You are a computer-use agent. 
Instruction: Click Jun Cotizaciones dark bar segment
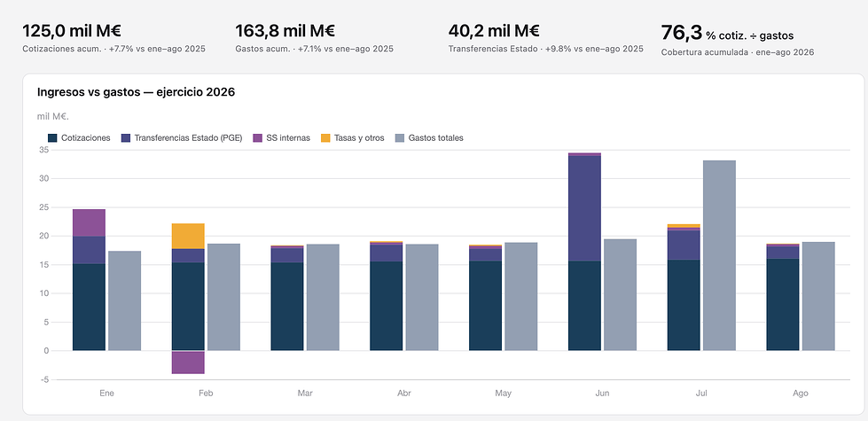coord(584,306)
